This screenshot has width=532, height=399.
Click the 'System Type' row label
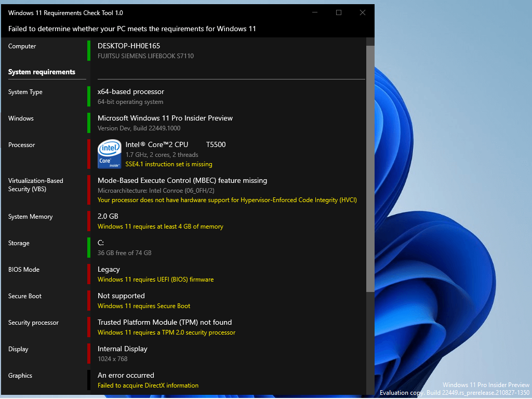(25, 92)
